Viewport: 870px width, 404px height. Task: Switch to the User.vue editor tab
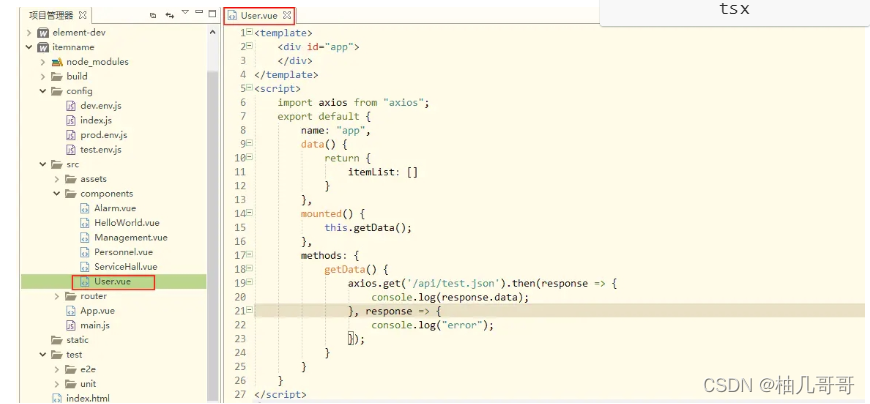[259, 16]
